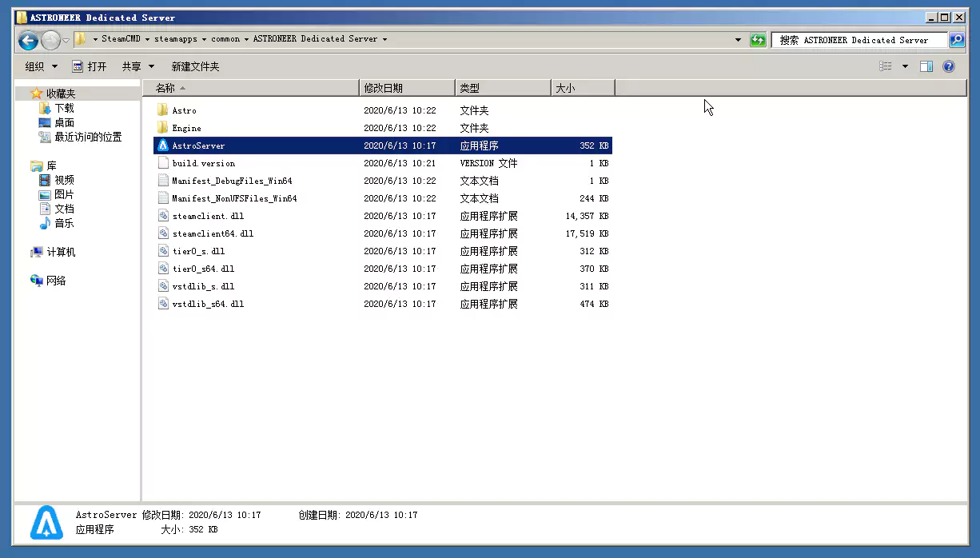980x558 pixels.
Task: Select steamclient64.dll file icon
Action: point(163,233)
